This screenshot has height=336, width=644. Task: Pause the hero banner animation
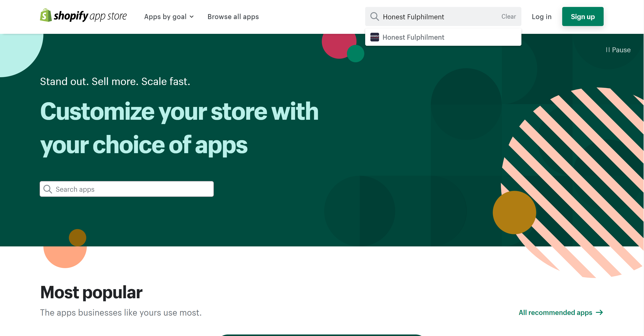pos(618,50)
